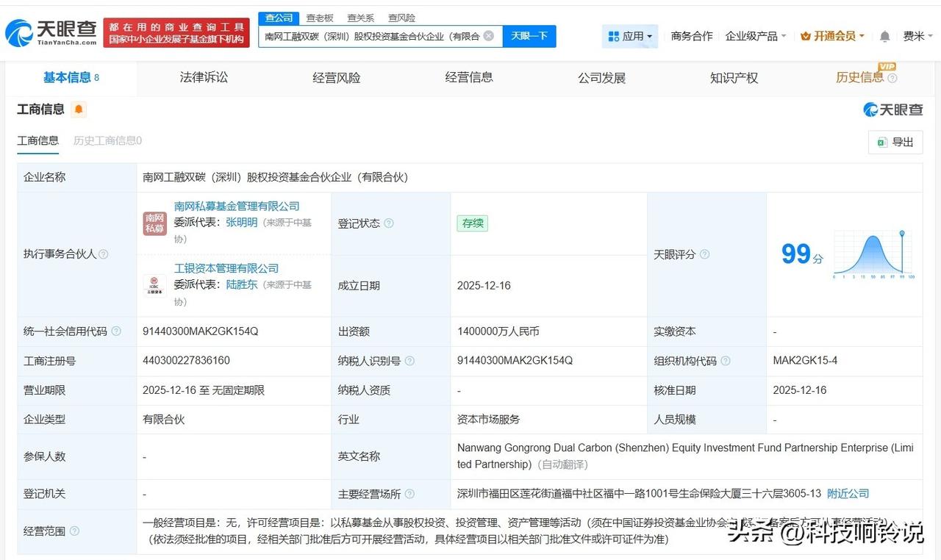941x560 pixels.
Task: Click the 附近公司 nearby companies link
Action: (848, 494)
